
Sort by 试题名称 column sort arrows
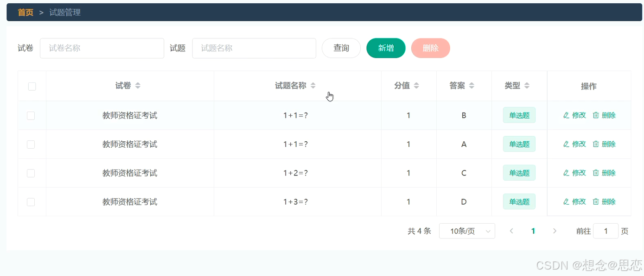coord(313,86)
